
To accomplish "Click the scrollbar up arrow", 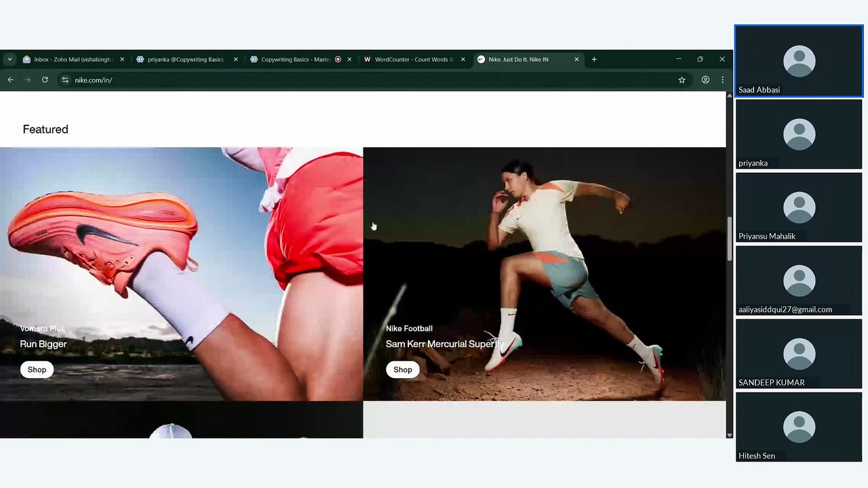I will click(x=729, y=95).
